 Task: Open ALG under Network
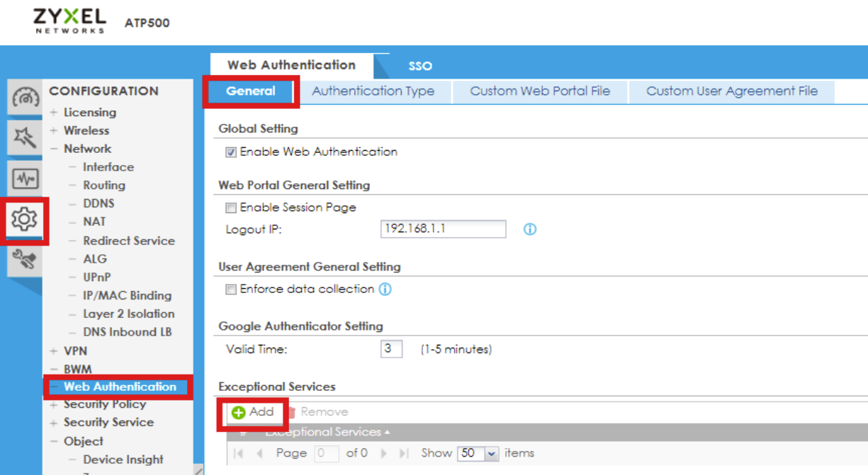(x=94, y=259)
